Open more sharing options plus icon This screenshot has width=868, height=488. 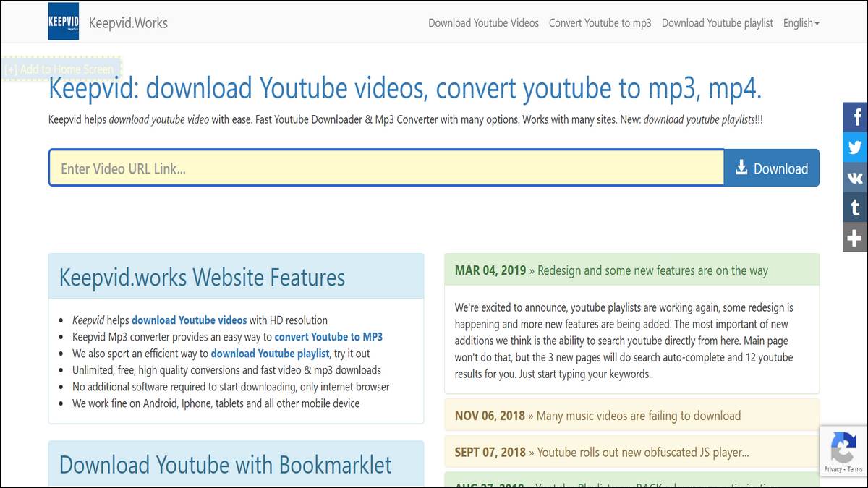point(855,238)
